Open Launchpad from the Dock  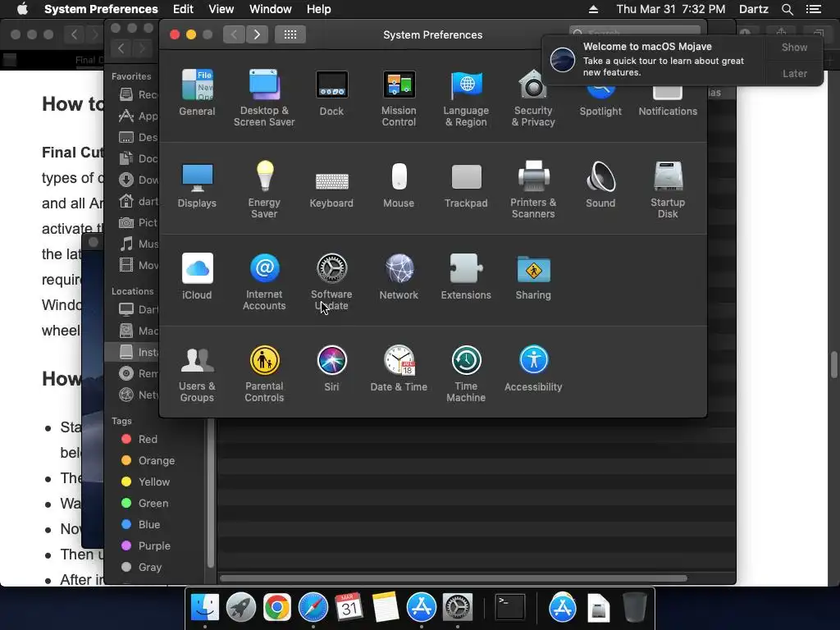(241, 608)
